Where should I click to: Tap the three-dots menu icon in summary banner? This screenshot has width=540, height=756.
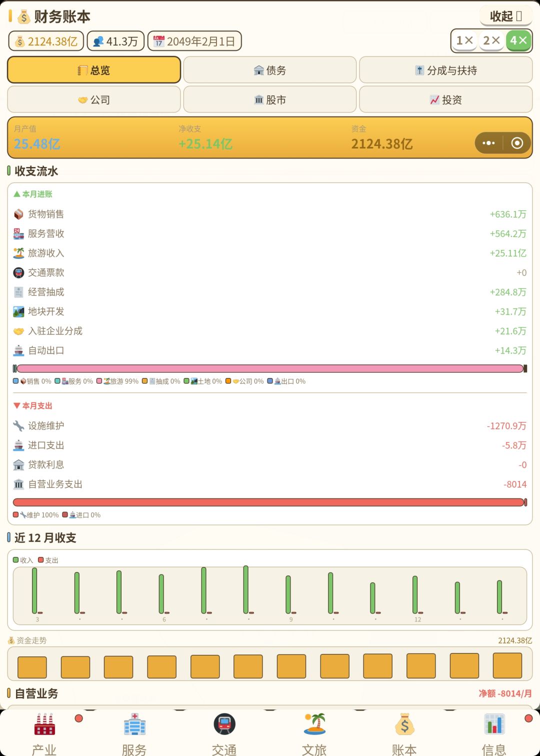click(x=488, y=143)
